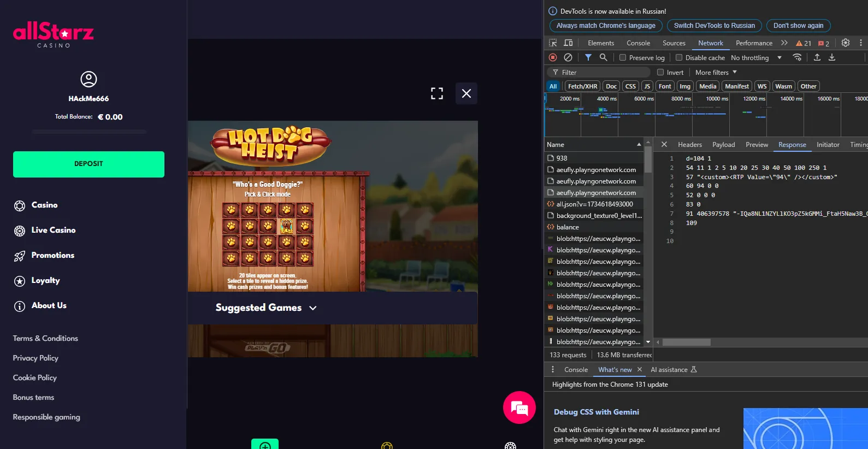Open network search magnifier

(x=603, y=57)
